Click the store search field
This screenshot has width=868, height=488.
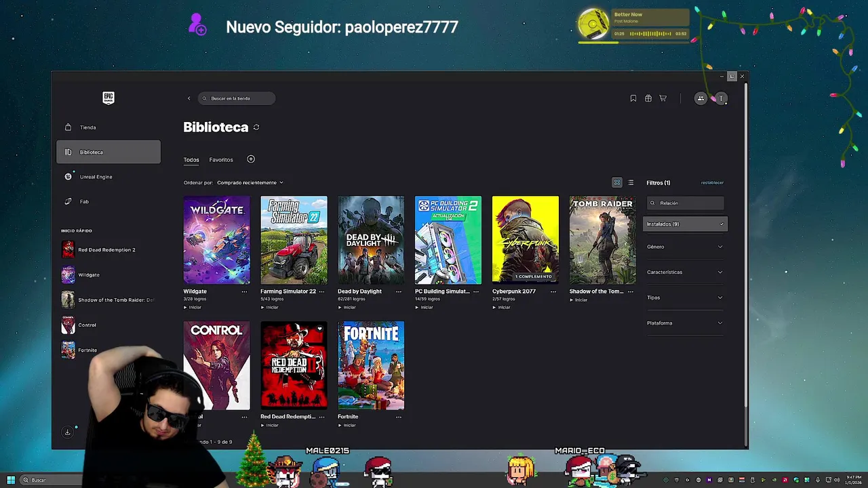(x=237, y=98)
